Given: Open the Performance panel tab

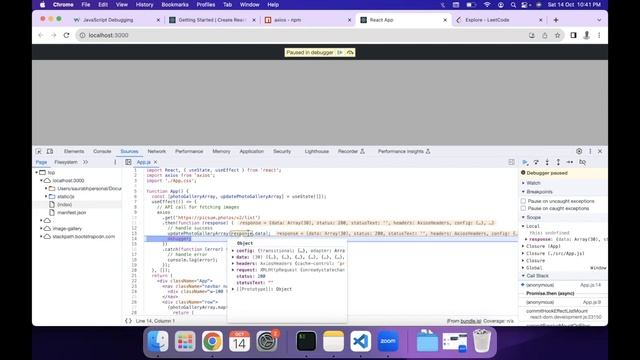Looking at the screenshot, I should click(189, 151).
